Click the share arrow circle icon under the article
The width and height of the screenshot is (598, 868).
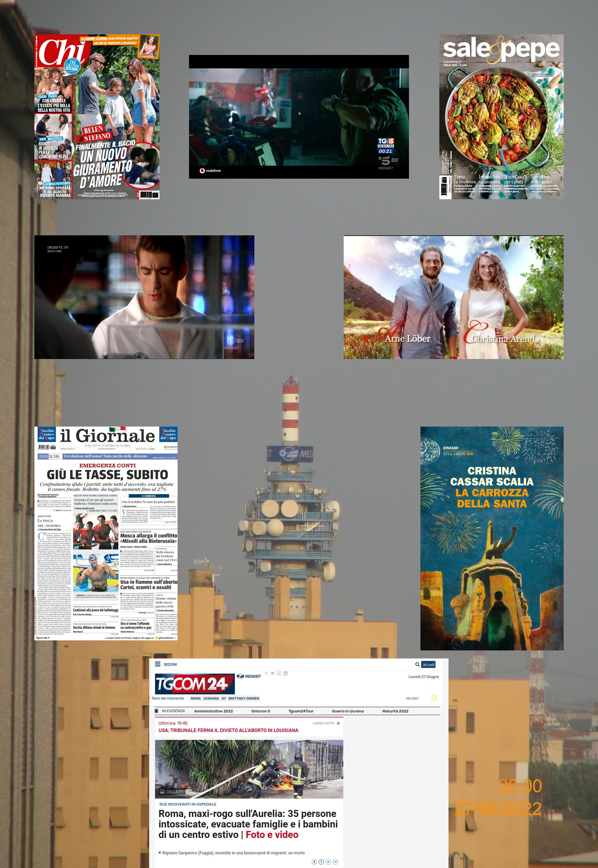(x=335, y=862)
